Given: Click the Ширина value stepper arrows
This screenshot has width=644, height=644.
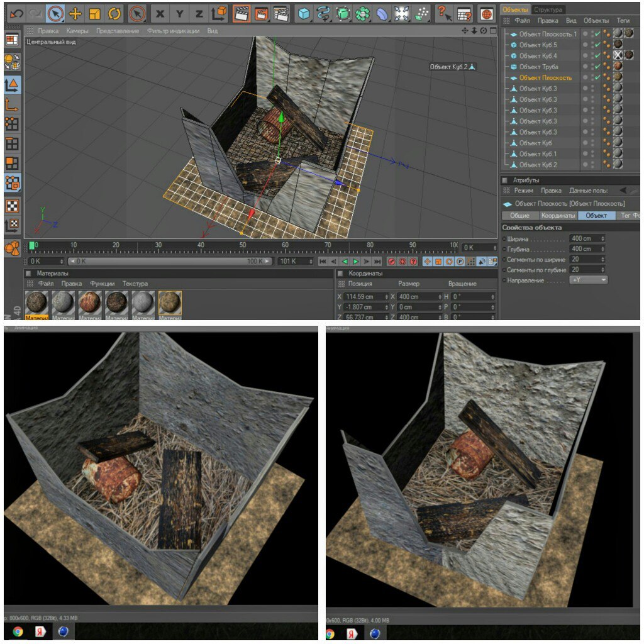Looking at the screenshot, I should [x=602, y=238].
